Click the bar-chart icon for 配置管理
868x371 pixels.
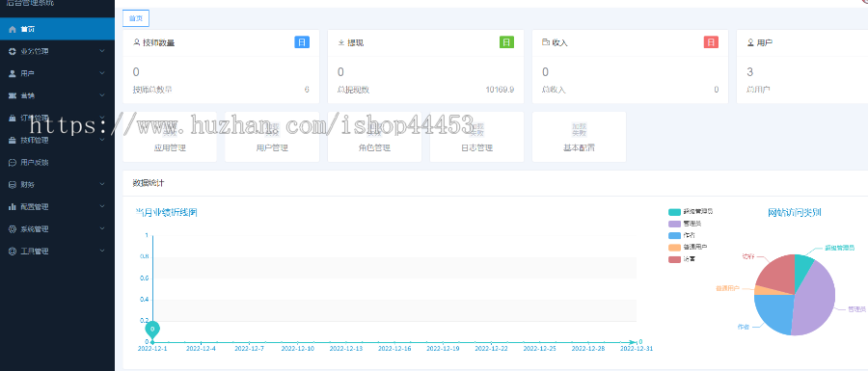point(13,207)
